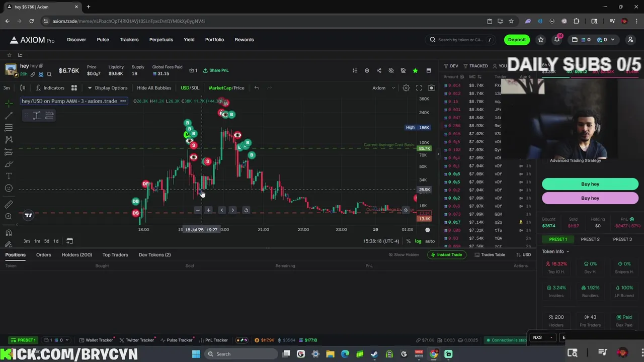
Task: Go to the Pulse page
Action: click(103, 40)
